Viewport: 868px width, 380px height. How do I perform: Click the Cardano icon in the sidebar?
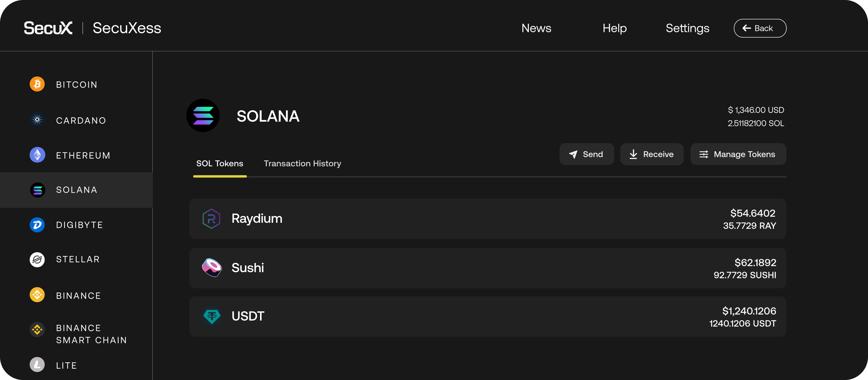tap(37, 120)
